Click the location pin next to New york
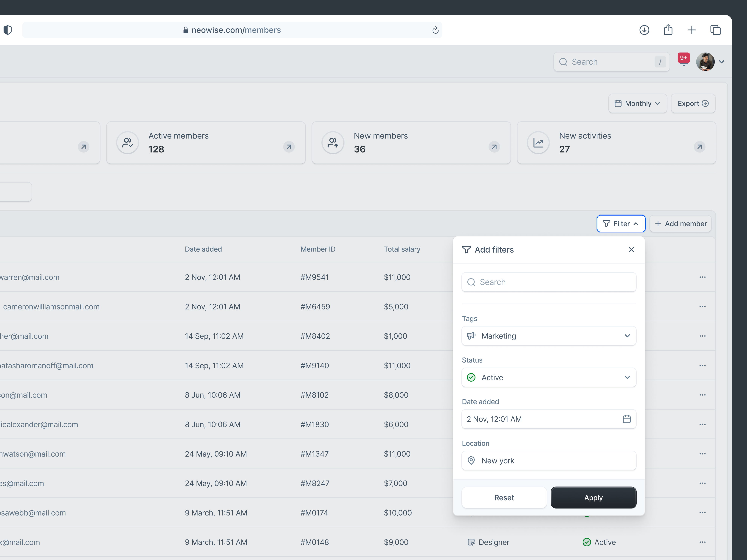This screenshot has width=747, height=560. [x=471, y=461]
